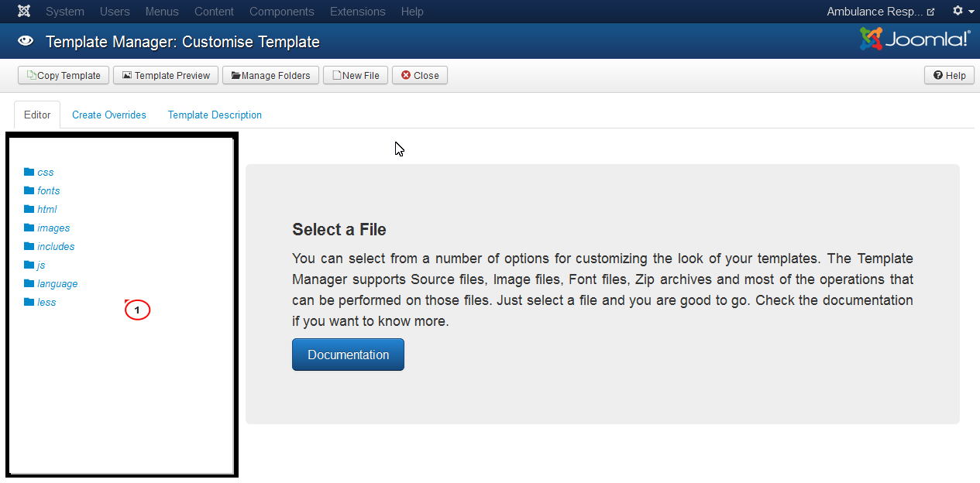Open the Content menu
Viewport: 980px width, 483px height.
[x=214, y=12]
